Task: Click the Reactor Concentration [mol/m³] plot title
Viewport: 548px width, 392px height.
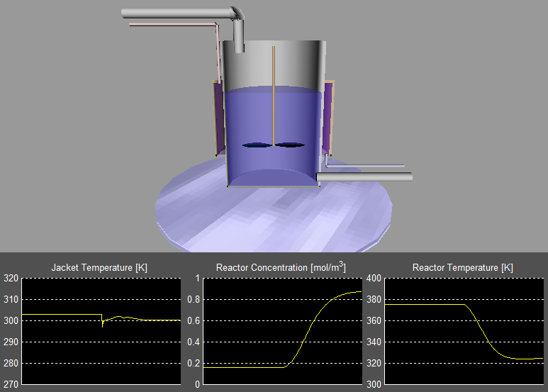Action: 281,267
